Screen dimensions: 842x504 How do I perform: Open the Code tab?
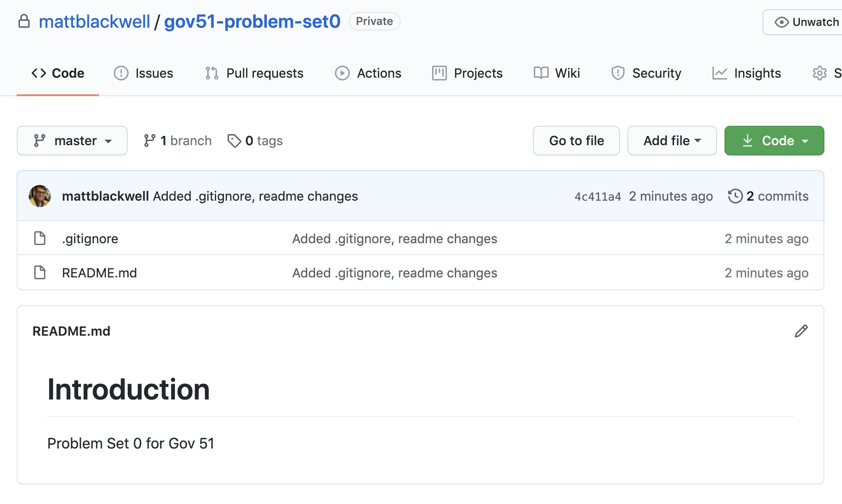pyautogui.click(x=58, y=73)
